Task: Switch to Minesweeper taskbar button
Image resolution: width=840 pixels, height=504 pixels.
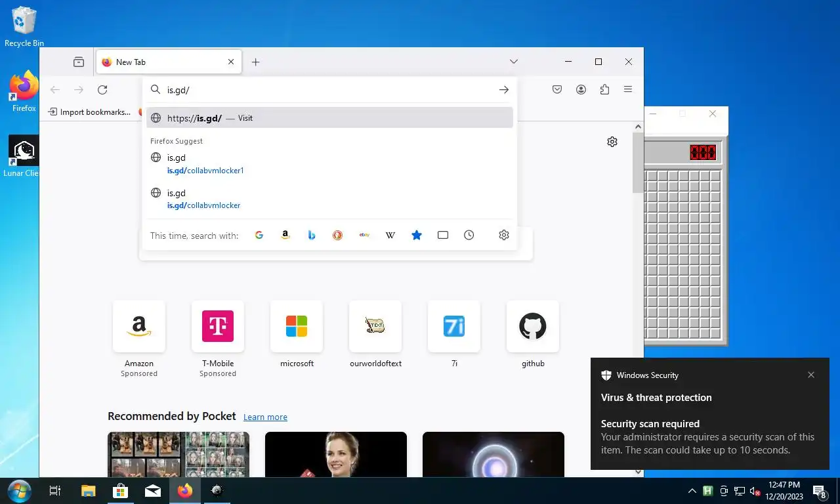Action: coord(217,491)
